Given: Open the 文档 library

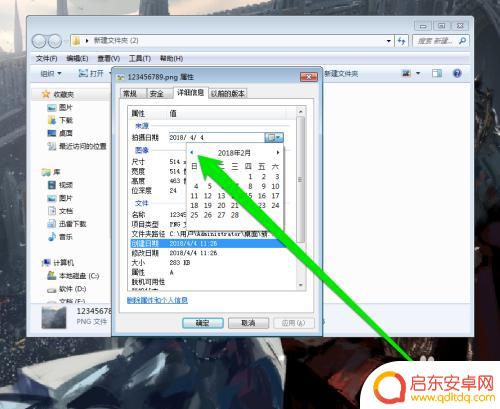Looking at the screenshot, I should 60,211.
